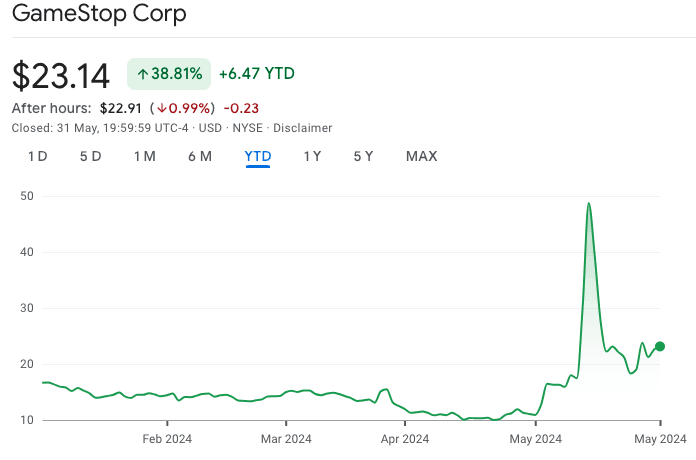Select the MAX time range
The image size is (696, 460).
(x=421, y=156)
